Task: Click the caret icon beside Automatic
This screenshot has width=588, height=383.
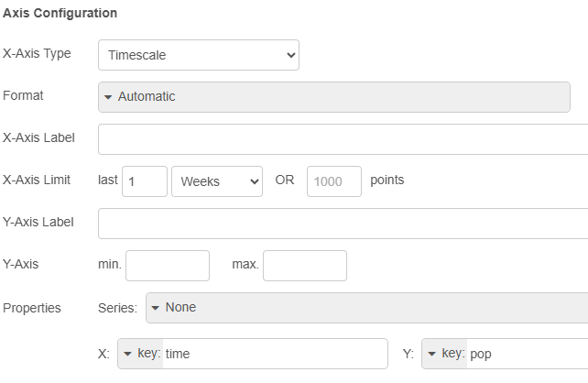Action: (x=108, y=97)
